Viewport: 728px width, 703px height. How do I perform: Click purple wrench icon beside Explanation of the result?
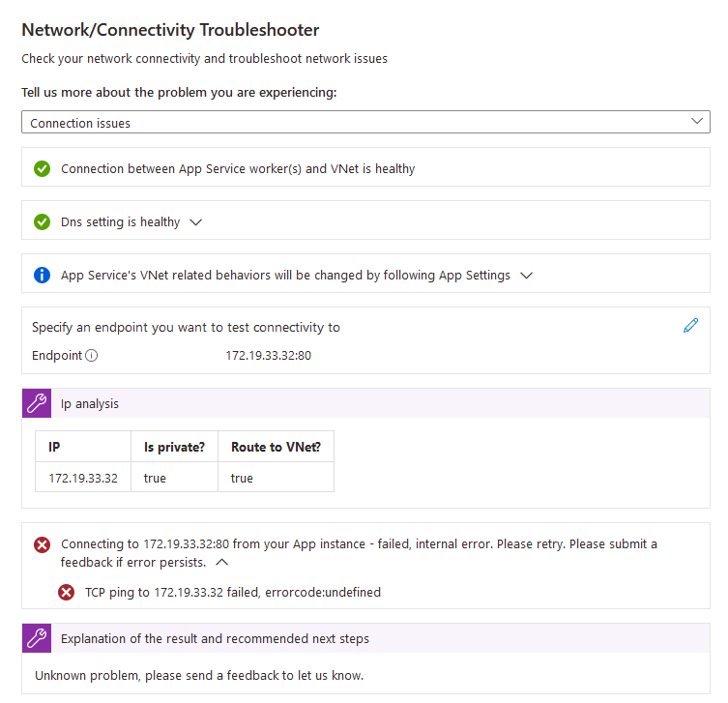[x=37, y=638]
